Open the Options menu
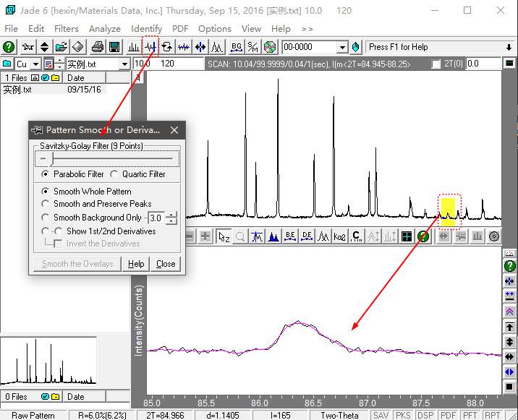 (215, 29)
